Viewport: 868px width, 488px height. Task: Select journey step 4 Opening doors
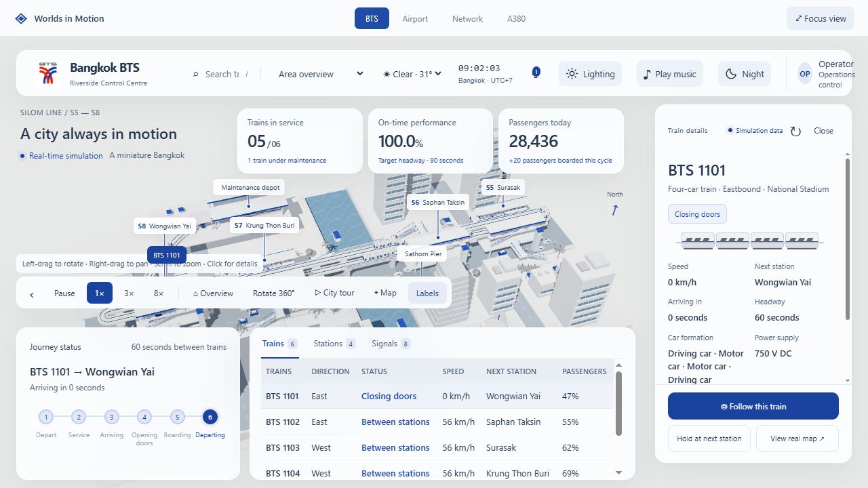pyautogui.click(x=144, y=418)
